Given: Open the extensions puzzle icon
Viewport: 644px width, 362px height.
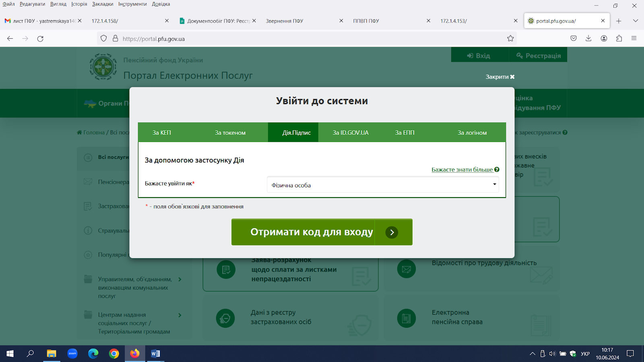Looking at the screenshot, I should point(619,39).
